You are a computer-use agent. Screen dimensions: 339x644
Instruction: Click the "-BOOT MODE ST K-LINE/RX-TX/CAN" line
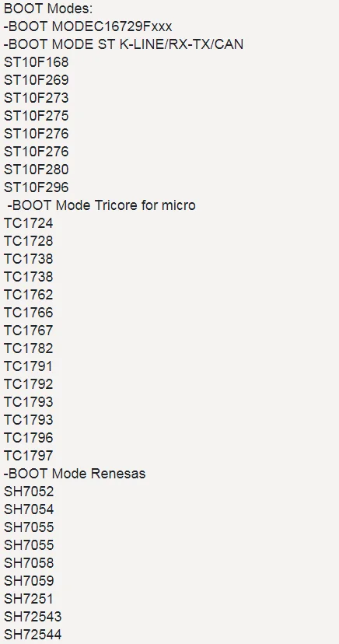(124, 44)
